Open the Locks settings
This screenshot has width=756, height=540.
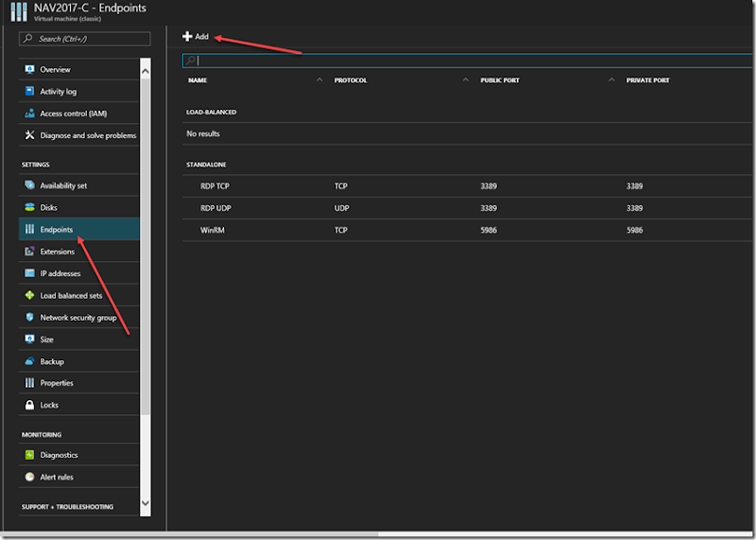[x=79, y=405]
